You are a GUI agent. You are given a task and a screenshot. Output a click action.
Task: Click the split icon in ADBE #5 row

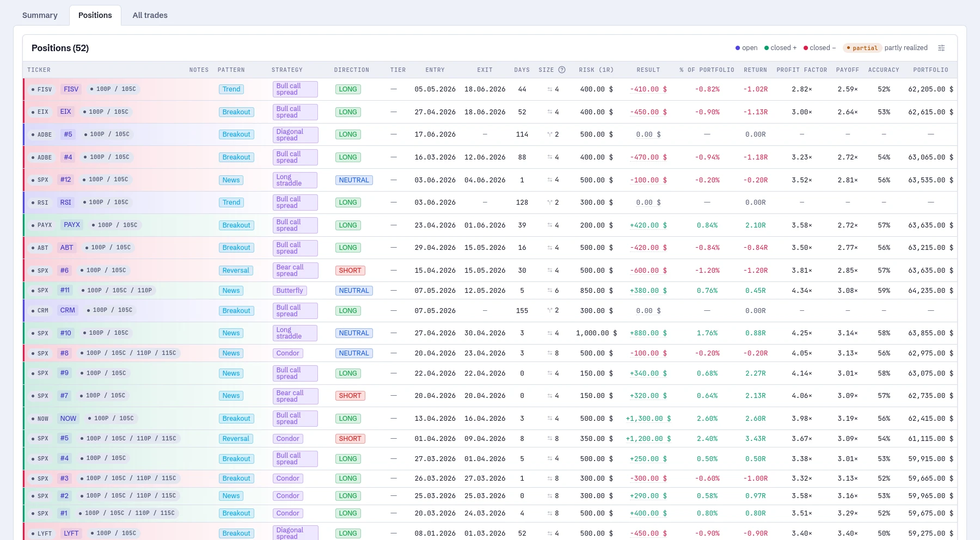click(550, 134)
